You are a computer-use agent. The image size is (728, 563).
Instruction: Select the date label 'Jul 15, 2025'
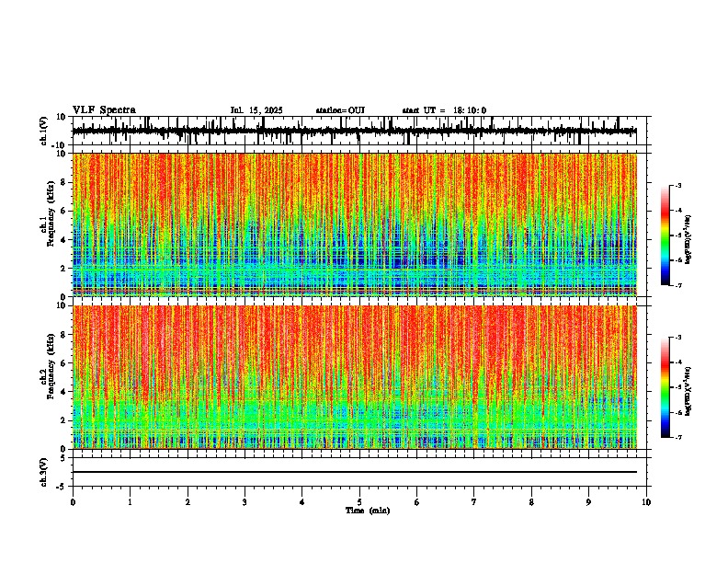point(256,110)
